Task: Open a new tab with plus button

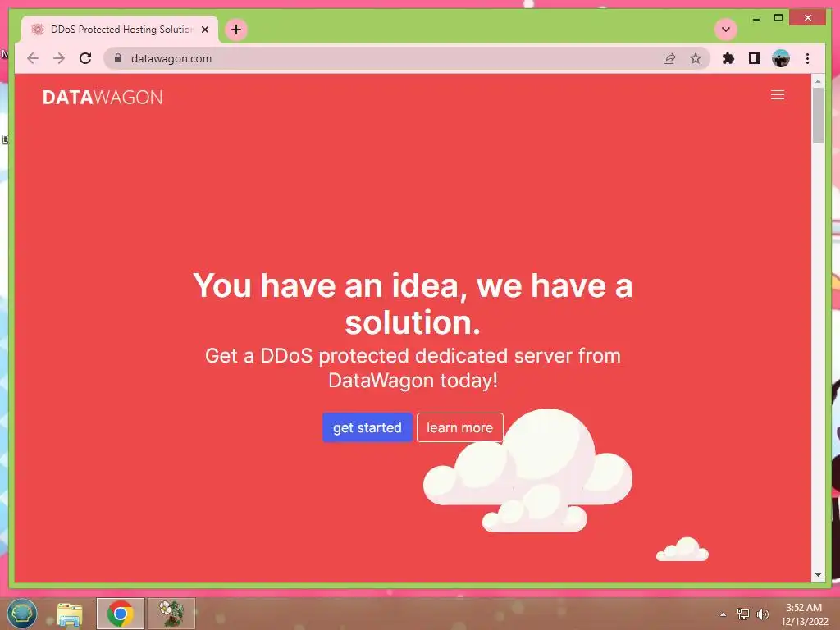Action: pos(236,30)
